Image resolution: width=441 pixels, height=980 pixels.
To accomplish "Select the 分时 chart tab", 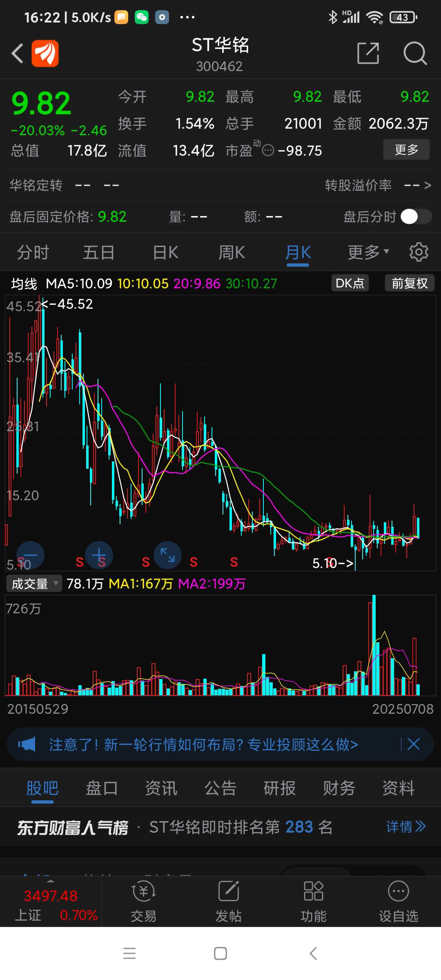I will pos(33,252).
